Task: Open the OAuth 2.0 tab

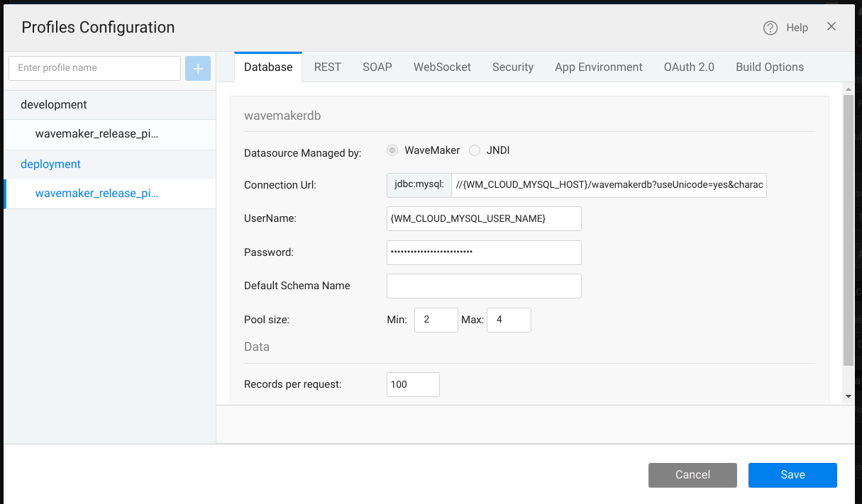Action: (x=689, y=67)
